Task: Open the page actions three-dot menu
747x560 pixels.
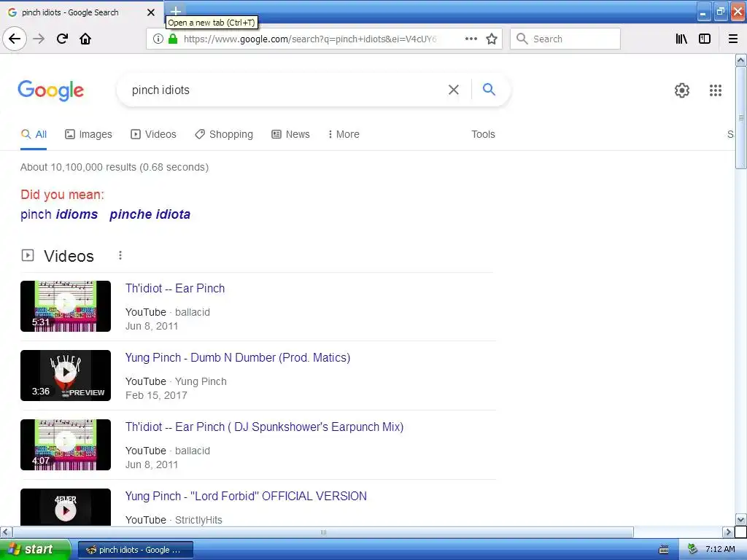Action: 471,39
